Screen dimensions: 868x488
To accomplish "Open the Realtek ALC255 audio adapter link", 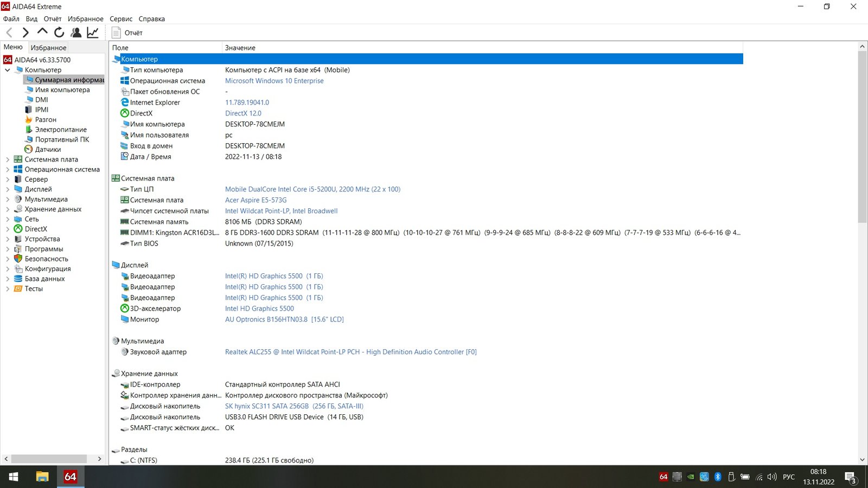I will (x=350, y=352).
